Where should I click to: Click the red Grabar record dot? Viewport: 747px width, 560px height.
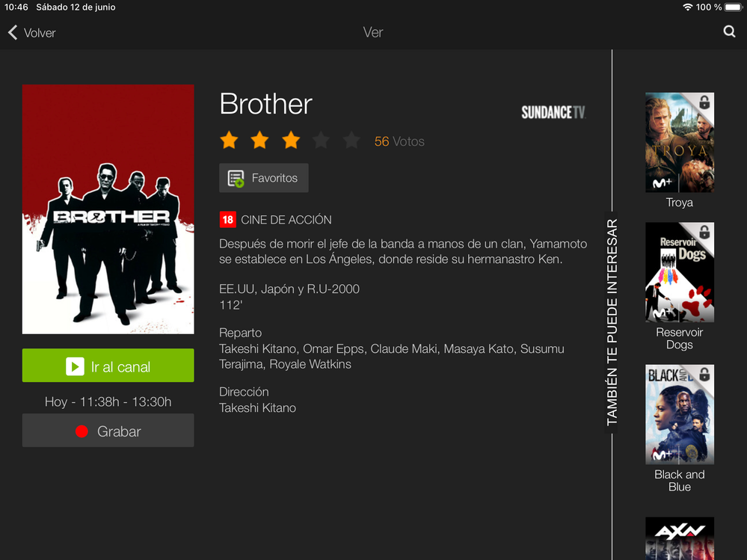tap(82, 431)
